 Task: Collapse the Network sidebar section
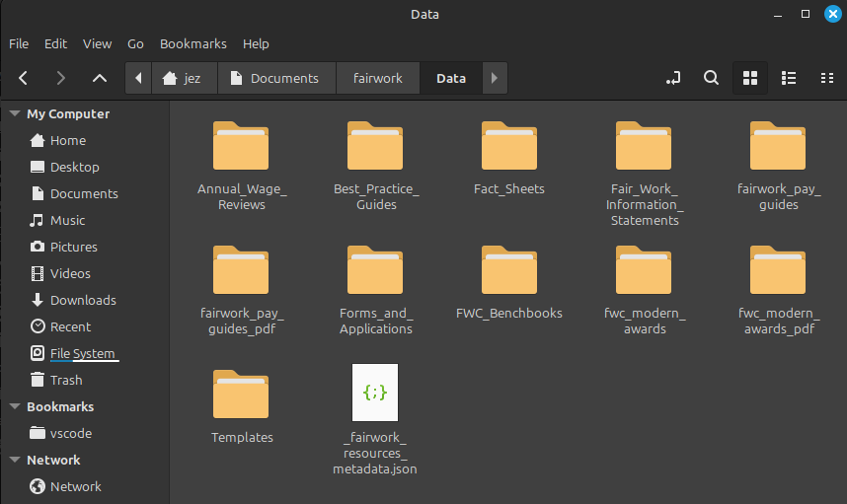pos(15,460)
